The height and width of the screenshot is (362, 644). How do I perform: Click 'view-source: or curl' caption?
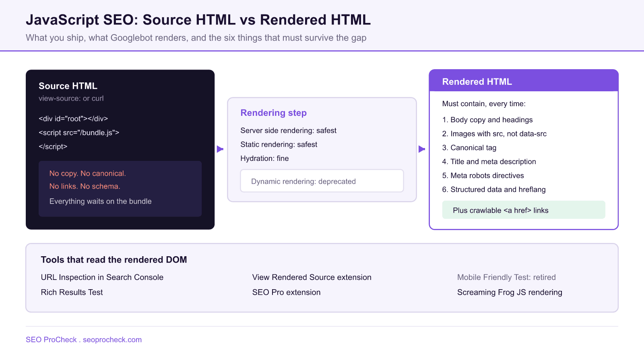[x=71, y=99]
